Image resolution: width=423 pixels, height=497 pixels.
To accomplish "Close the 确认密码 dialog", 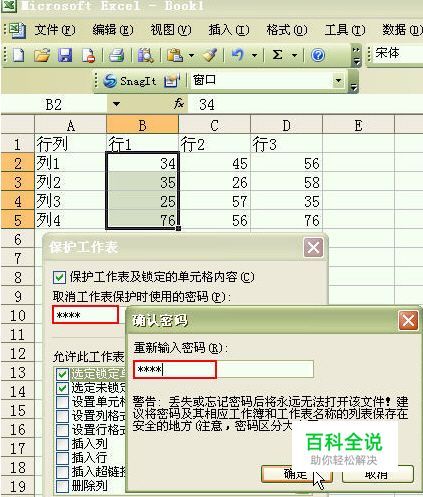I will [408, 321].
